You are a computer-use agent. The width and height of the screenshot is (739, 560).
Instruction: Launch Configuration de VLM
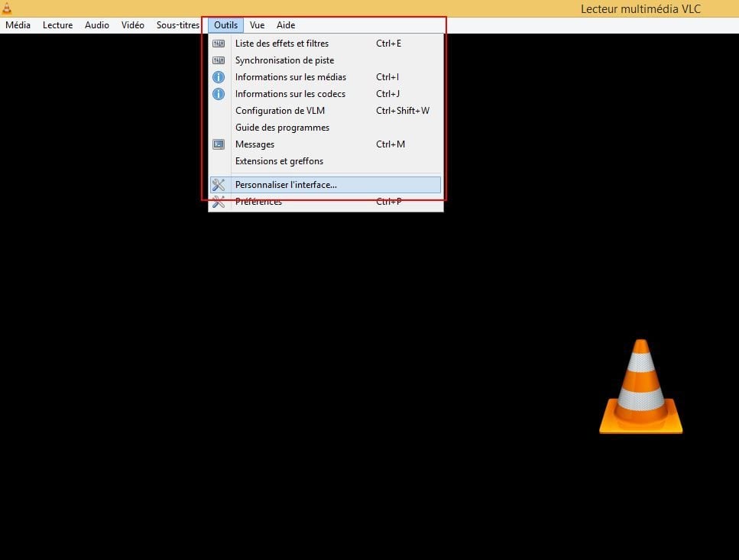coord(326,111)
